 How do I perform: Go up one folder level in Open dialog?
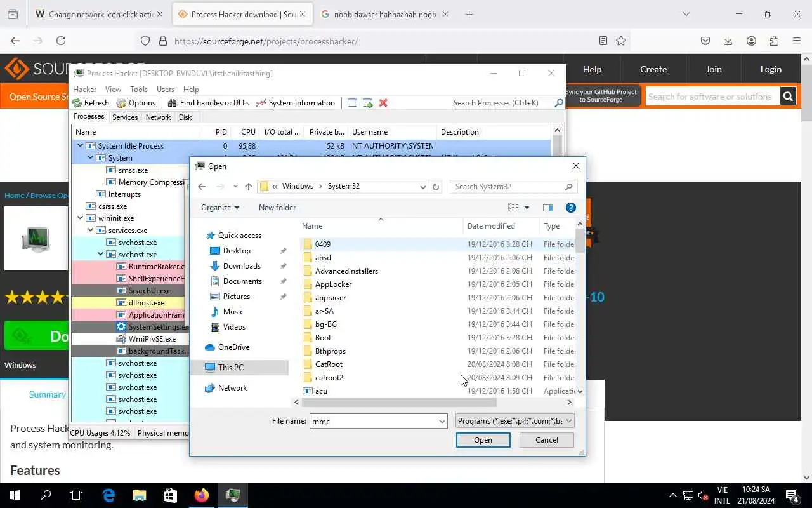coord(249,187)
